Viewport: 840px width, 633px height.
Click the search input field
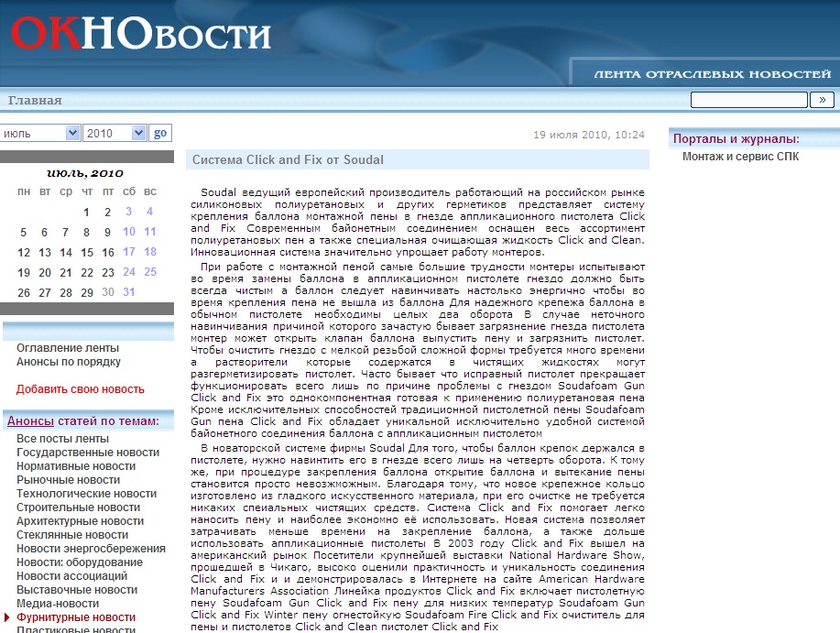[x=749, y=100]
